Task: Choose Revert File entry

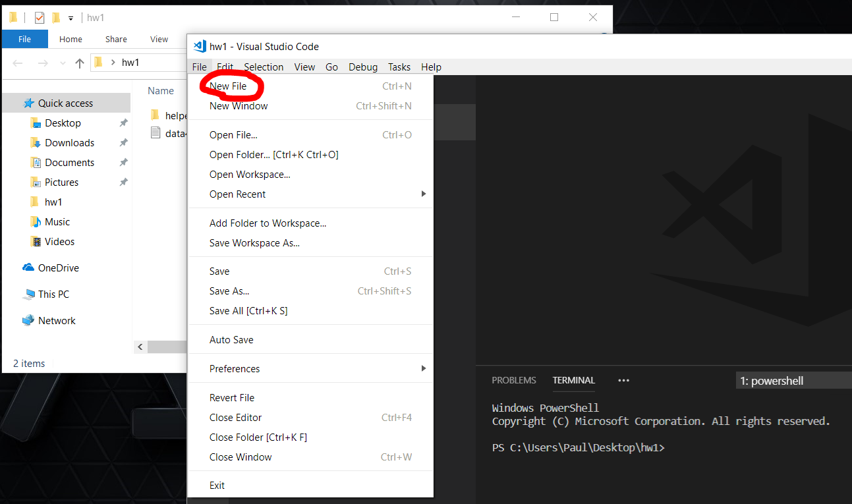Action: coord(310,398)
